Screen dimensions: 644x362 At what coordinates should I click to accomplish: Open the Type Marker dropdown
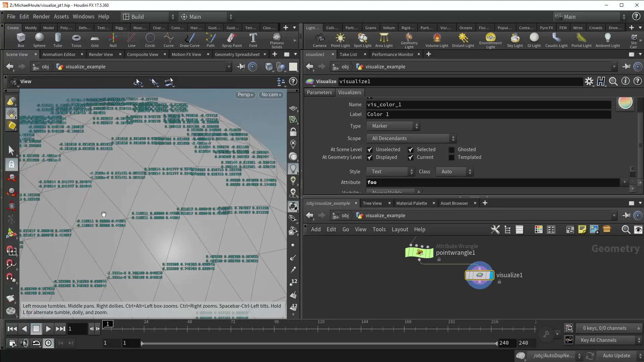pyautogui.click(x=393, y=126)
